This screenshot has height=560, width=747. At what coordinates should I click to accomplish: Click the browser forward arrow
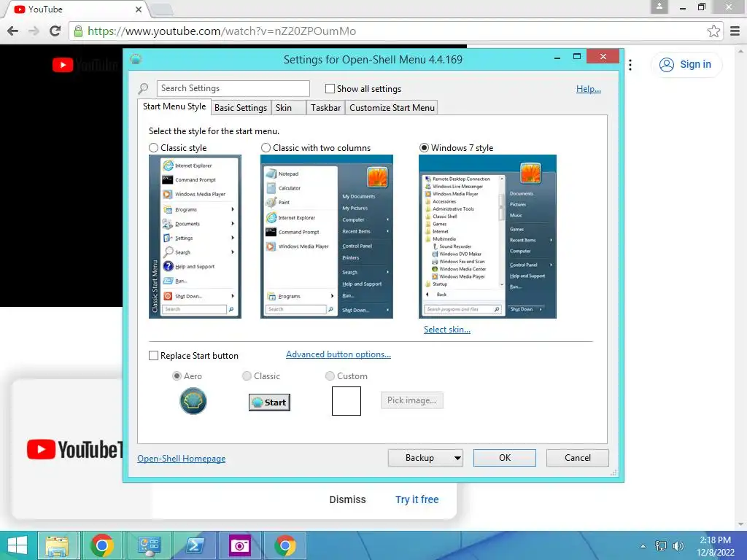tap(34, 31)
